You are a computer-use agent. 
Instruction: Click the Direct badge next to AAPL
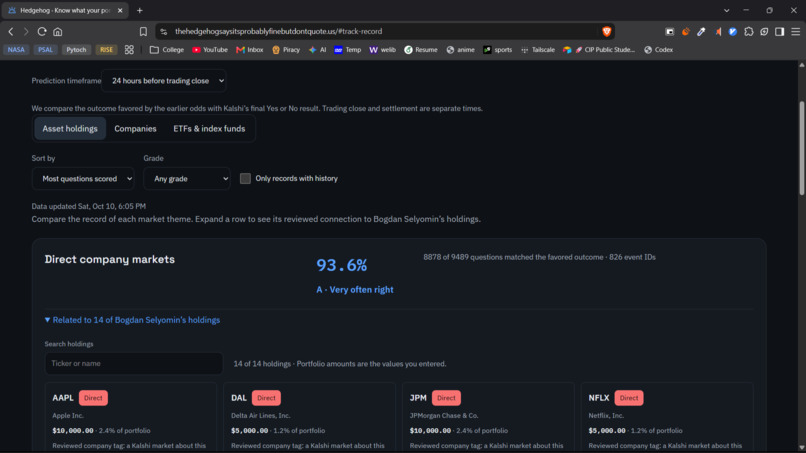(x=93, y=398)
